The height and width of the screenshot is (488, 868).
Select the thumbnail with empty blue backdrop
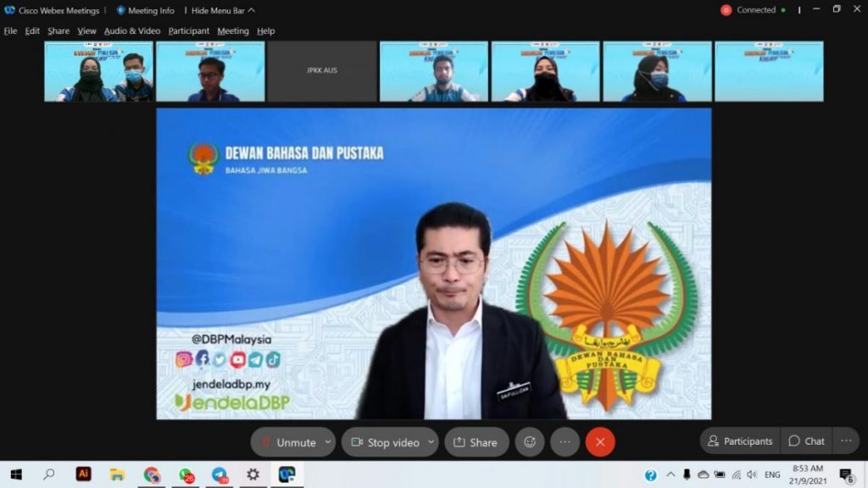pos(769,71)
